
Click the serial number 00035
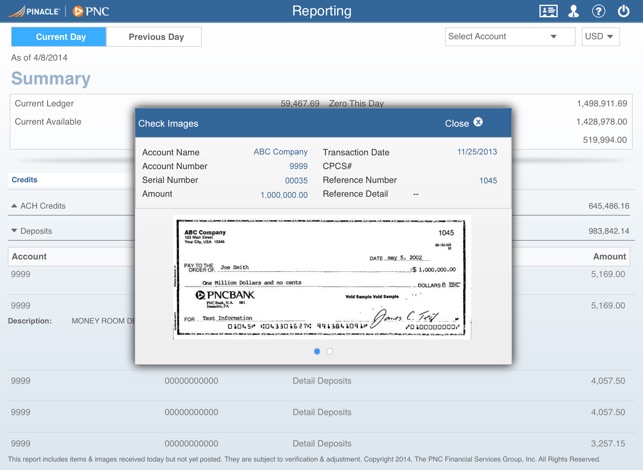[x=296, y=180]
